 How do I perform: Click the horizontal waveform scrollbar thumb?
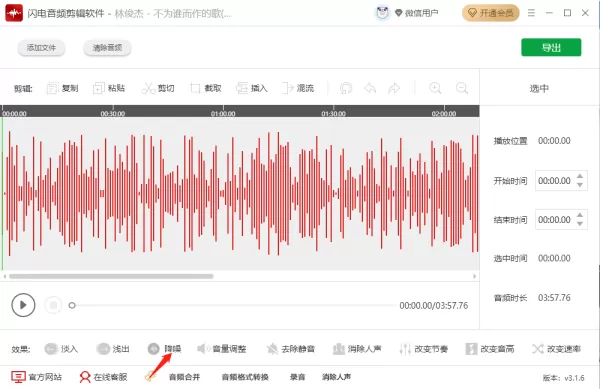tap(111, 276)
